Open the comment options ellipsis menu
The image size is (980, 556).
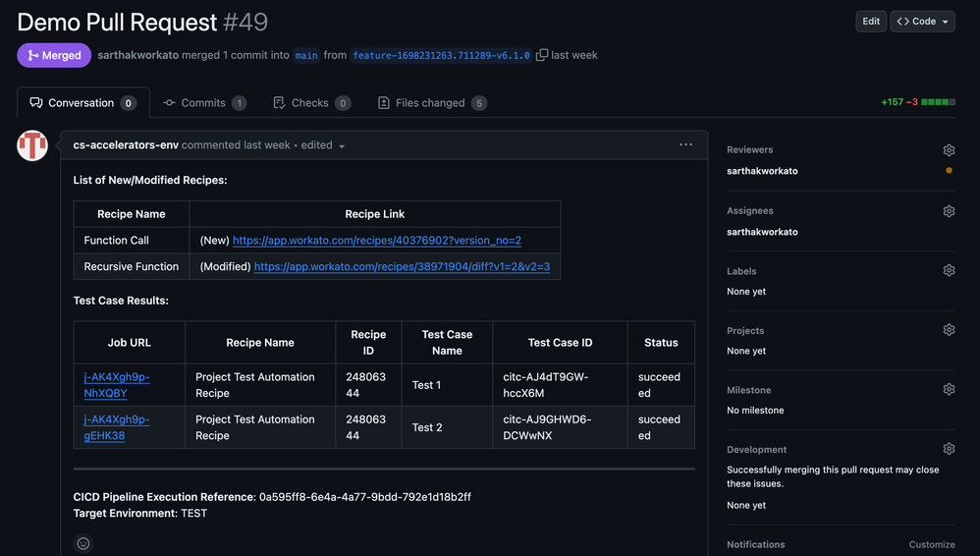tap(685, 144)
